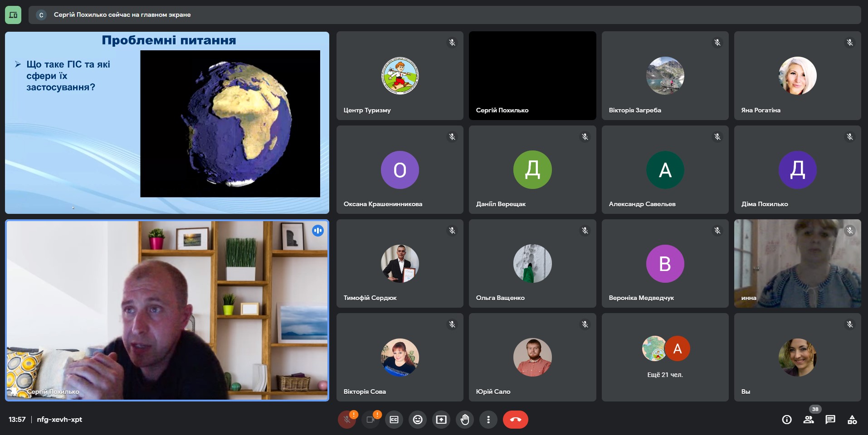
Task: Select the shared slide "Проблемні питання" tile
Action: click(x=167, y=122)
